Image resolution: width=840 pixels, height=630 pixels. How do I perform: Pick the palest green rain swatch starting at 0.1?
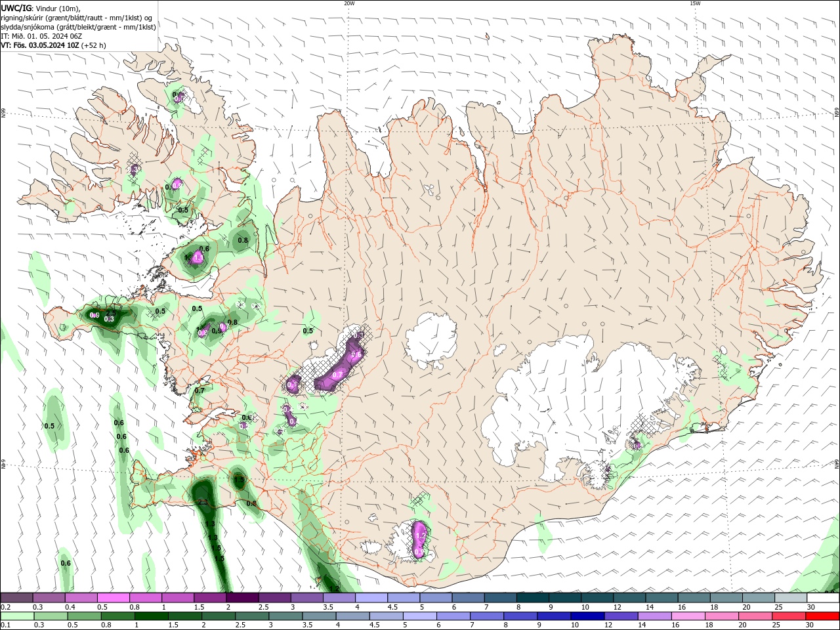pyautogui.click(x=17, y=616)
